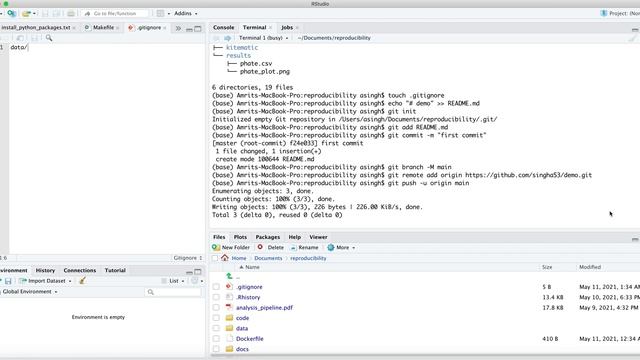Open the analysis_pipeline.pdf file link
The image size is (640, 360).
pyautogui.click(x=264, y=307)
